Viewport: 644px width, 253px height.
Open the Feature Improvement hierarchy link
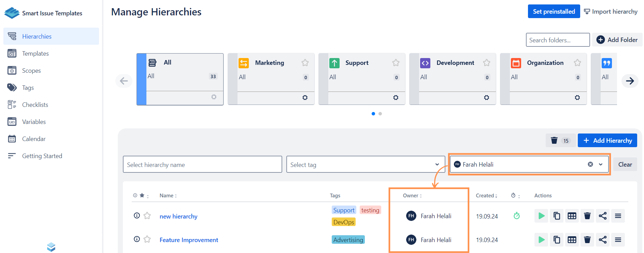click(189, 240)
